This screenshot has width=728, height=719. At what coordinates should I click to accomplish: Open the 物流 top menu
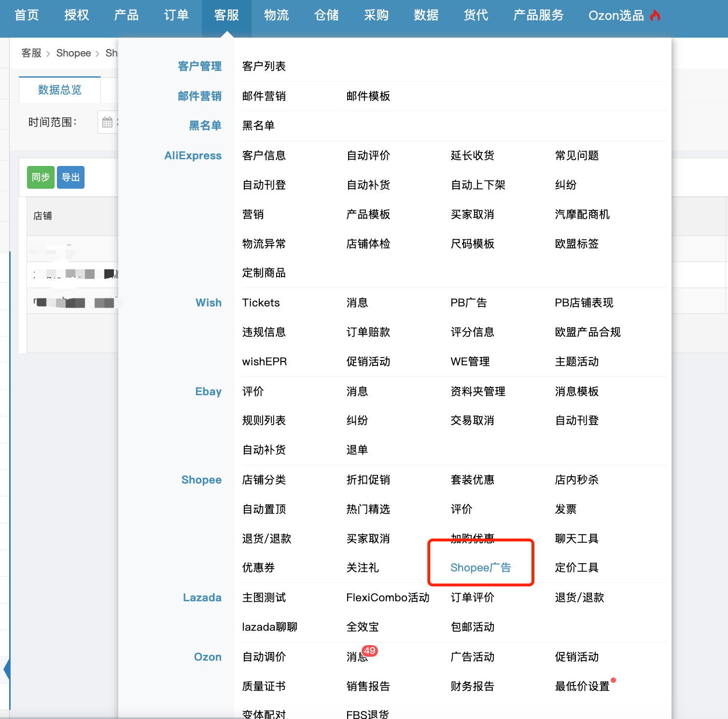coord(277,15)
